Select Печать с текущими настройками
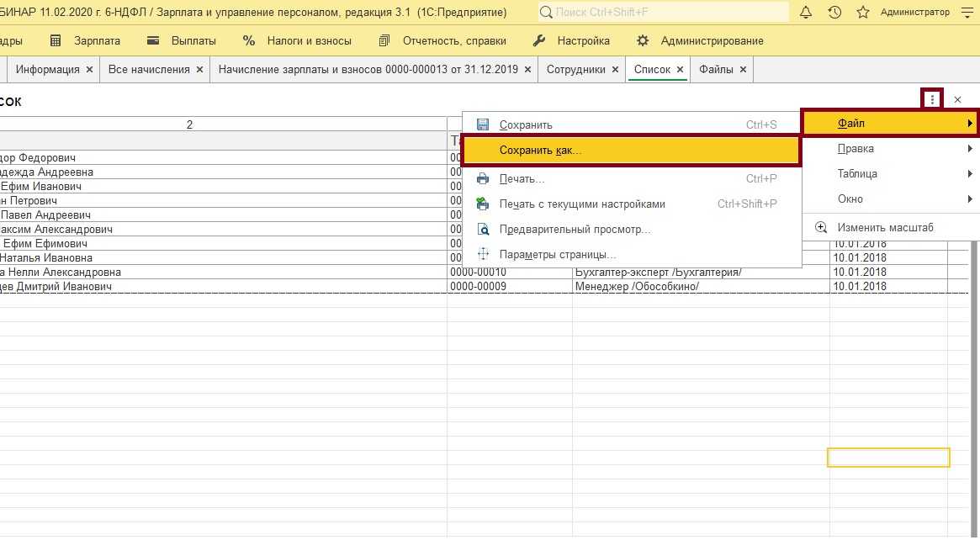This screenshot has height=540, width=980. tap(582, 204)
